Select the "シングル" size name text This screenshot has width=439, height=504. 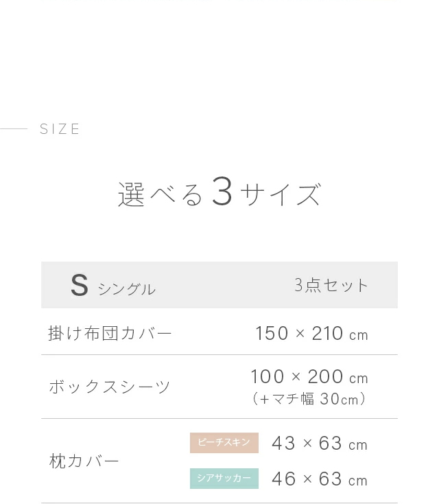[126, 289]
